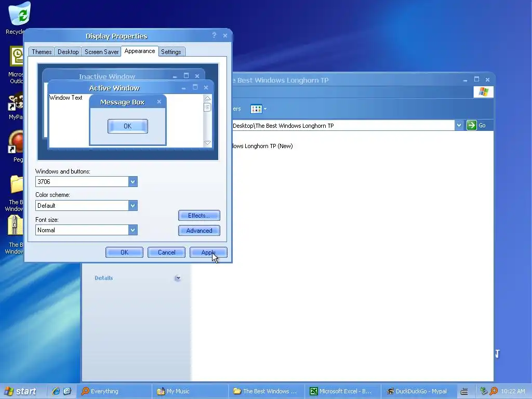Click the Views icon in Explorer toolbar
The height and width of the screenshot is (399, 532).
256,109
